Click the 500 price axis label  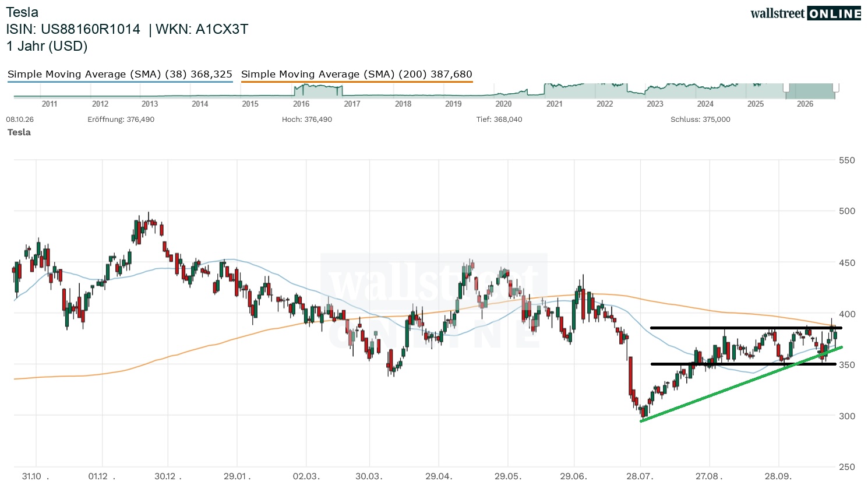[847, 211]
